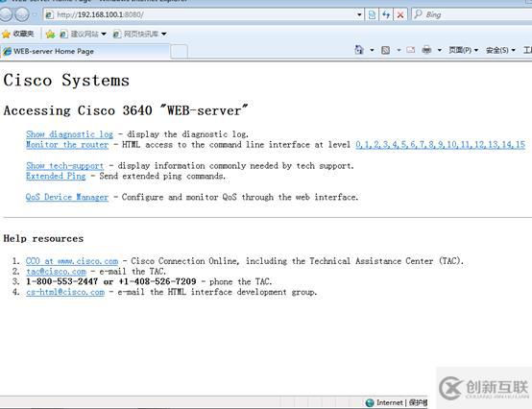Go back with the browser Back button

pyautogui.click(x=5, y=14)
